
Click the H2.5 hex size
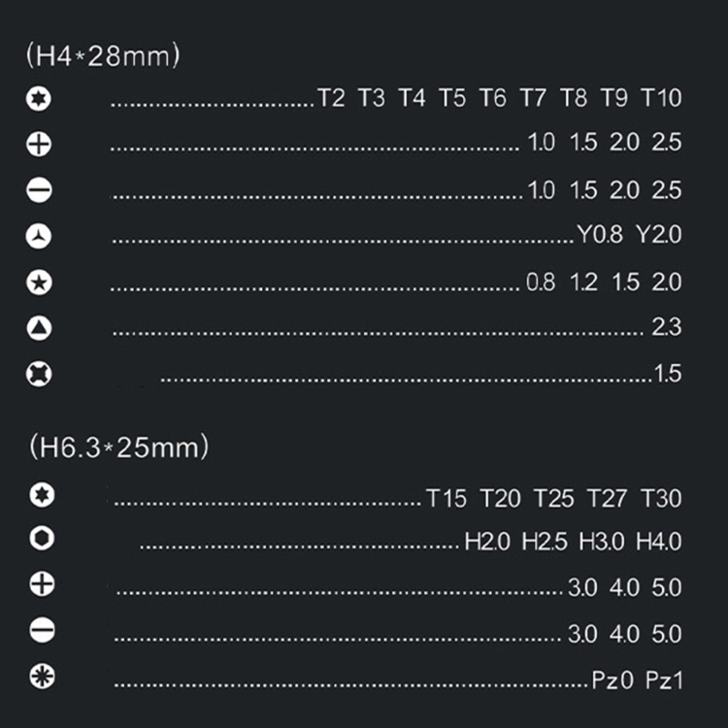pyautogui.click(x=545, y=542)
